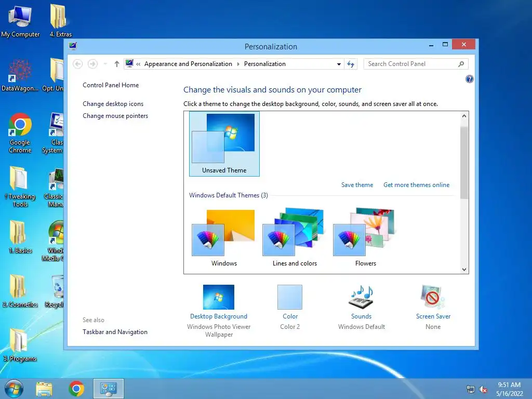Select the 4. Extras desktop folder
The width and height of the screenshot is (532, 399).
pos(60,21)
